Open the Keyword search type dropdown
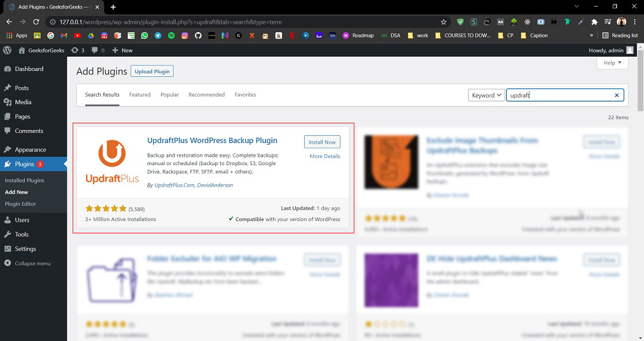The height and width of the screenshot is (341, 644). click(x=487, y=95)
